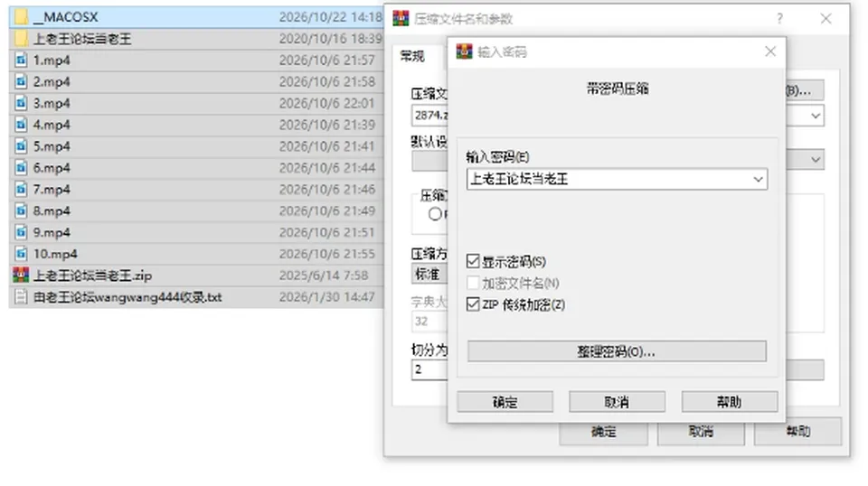Open 整理密码(O)... button
This screenshot has width=868, height=486.
[x=617, y=351]
